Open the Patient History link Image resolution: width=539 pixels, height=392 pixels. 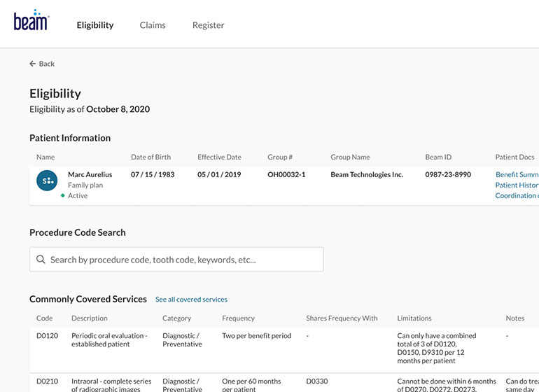click(x=517, y=185)
